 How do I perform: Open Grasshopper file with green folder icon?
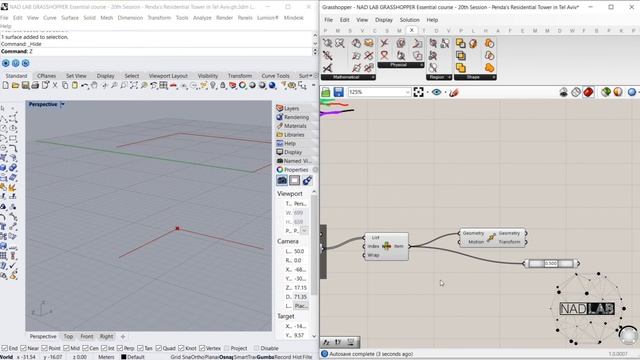pyautogui.click(x=326, y=92)
